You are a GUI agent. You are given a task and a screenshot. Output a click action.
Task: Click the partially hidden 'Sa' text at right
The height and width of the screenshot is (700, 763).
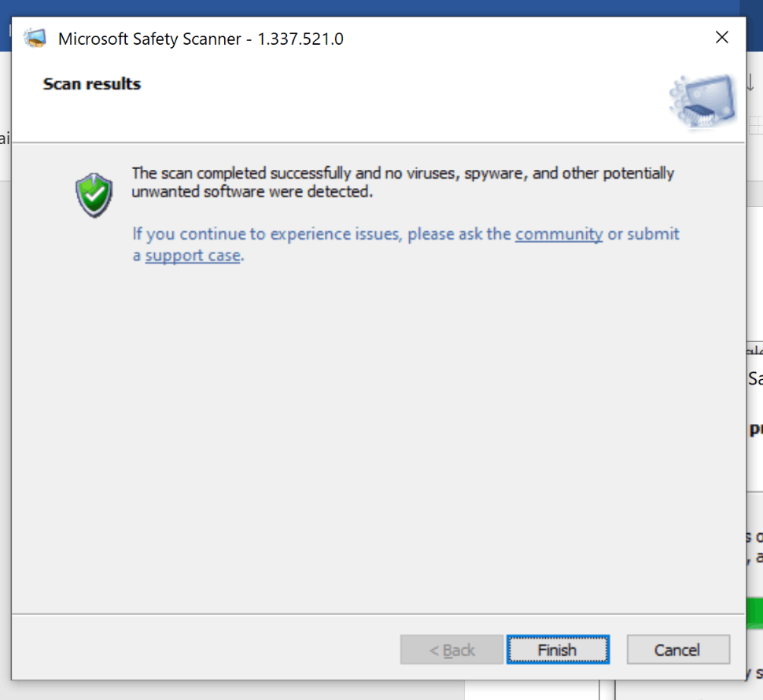[x=755, y=378]
